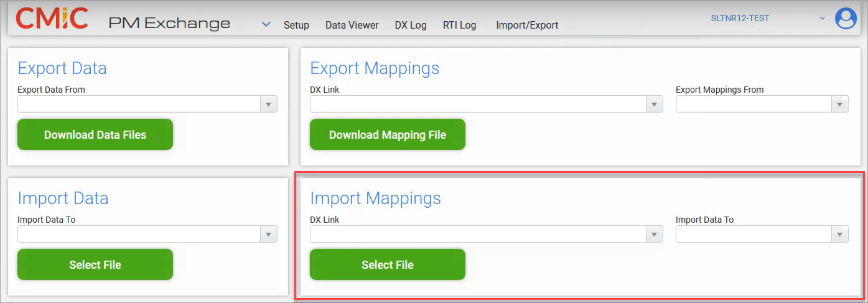This screenshot has height=303, width=868.
Task: Click Select File under Import Data
Action: click(x=95, y=264)
